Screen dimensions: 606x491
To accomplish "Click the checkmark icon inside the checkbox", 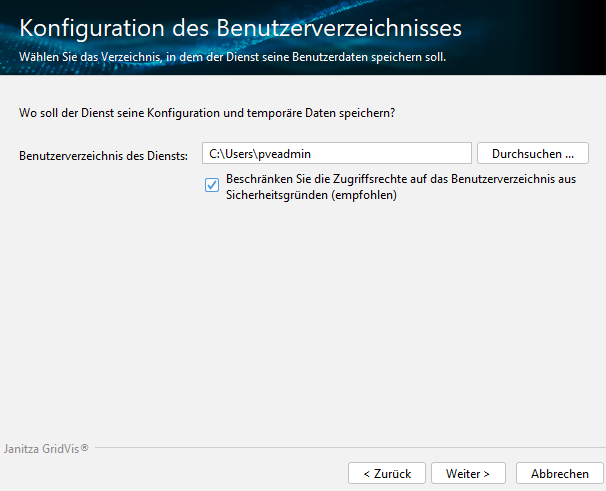I will (x=212, y=185).
